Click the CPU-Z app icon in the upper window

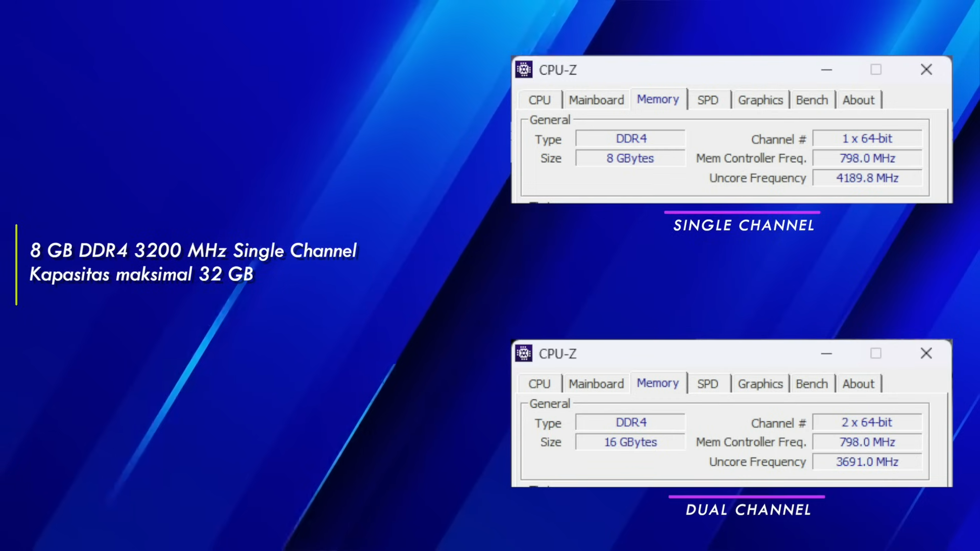(x=524, y=69)
